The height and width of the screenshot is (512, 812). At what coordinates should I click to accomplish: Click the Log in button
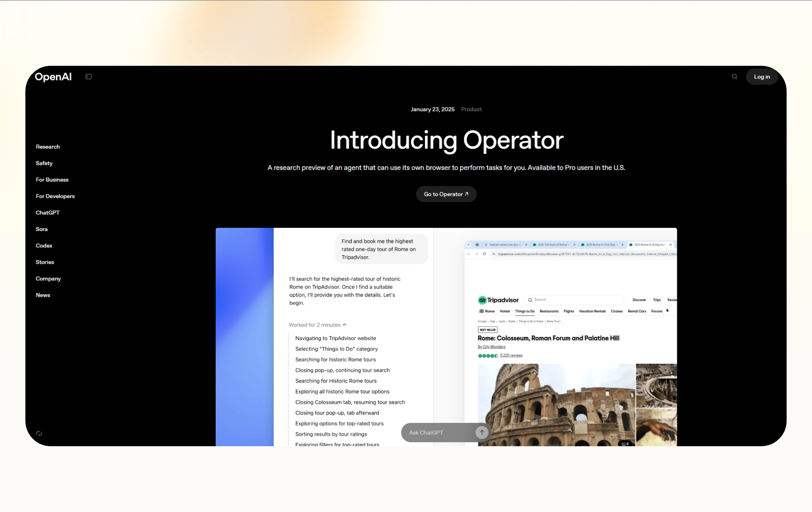762,77
